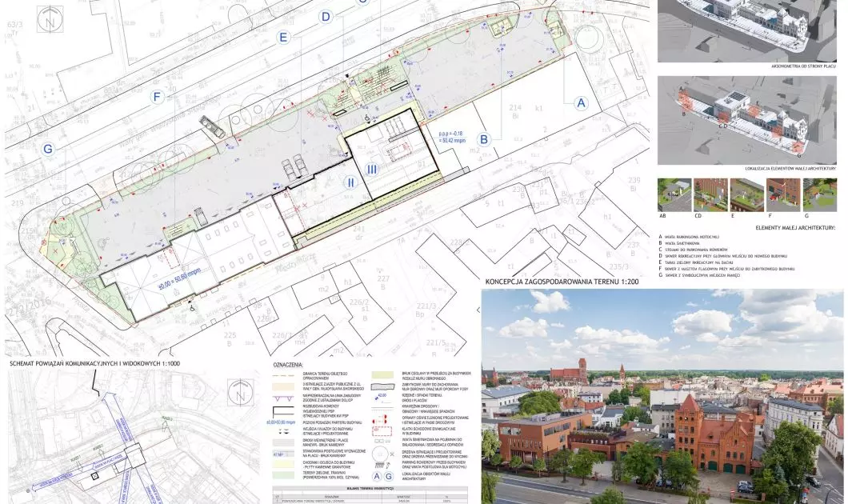Click legend row F about the flagpole square

727,269
